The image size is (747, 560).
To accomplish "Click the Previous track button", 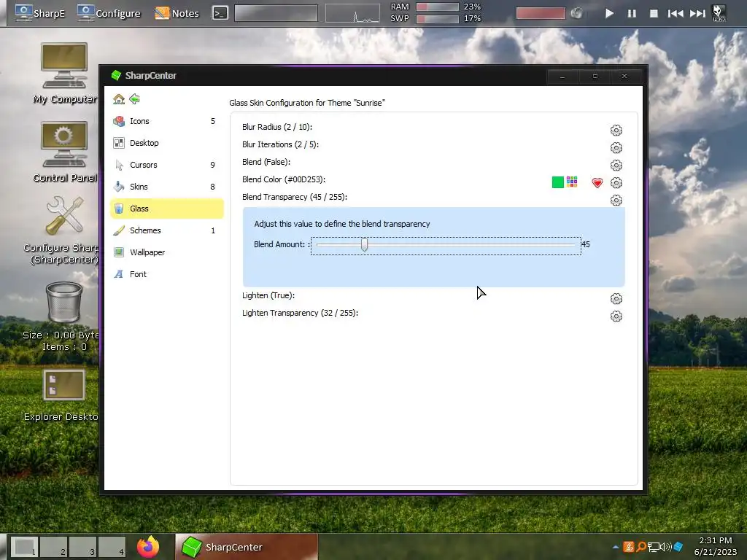I will pyautogui.click(x=676, y=13).
